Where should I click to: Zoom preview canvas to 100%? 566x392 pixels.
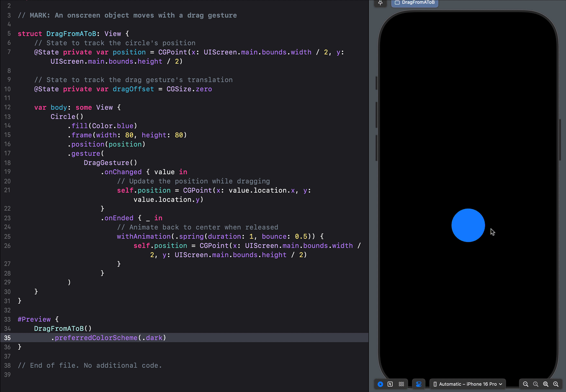pos(536,384)
